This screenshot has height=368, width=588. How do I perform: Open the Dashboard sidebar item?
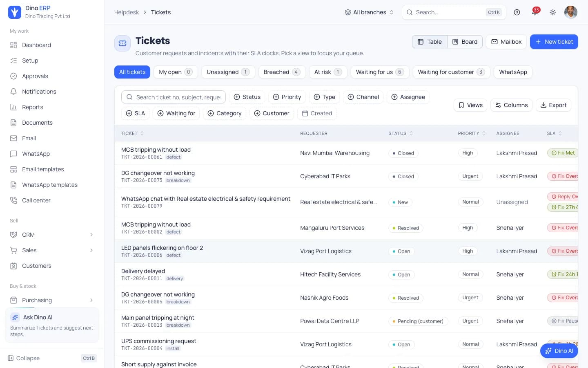point(52,45)
